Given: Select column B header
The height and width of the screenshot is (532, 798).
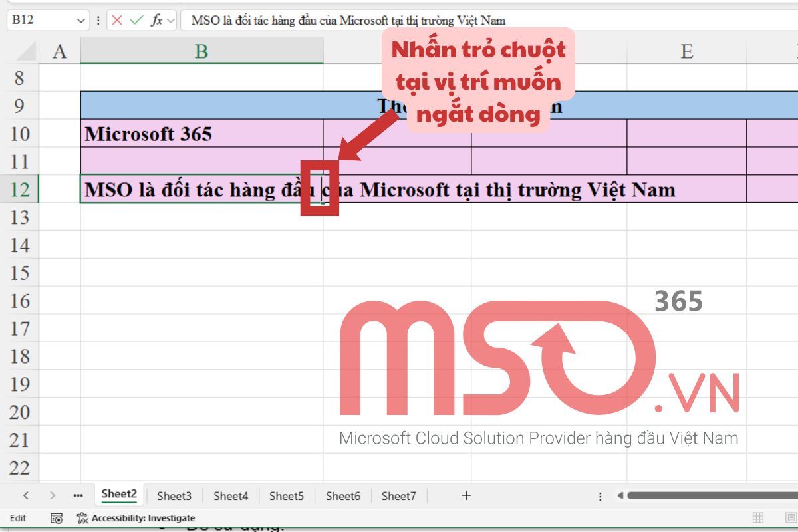Looking at the screenshot, I should [201, 51].
